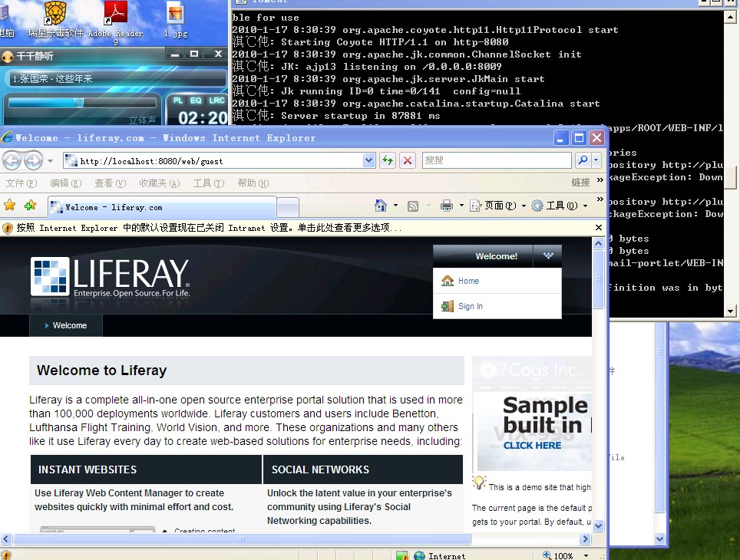Click the track title 张国荣 - 这些年来
The width and height of the screenshot is (740, 560).
[52, 79]
